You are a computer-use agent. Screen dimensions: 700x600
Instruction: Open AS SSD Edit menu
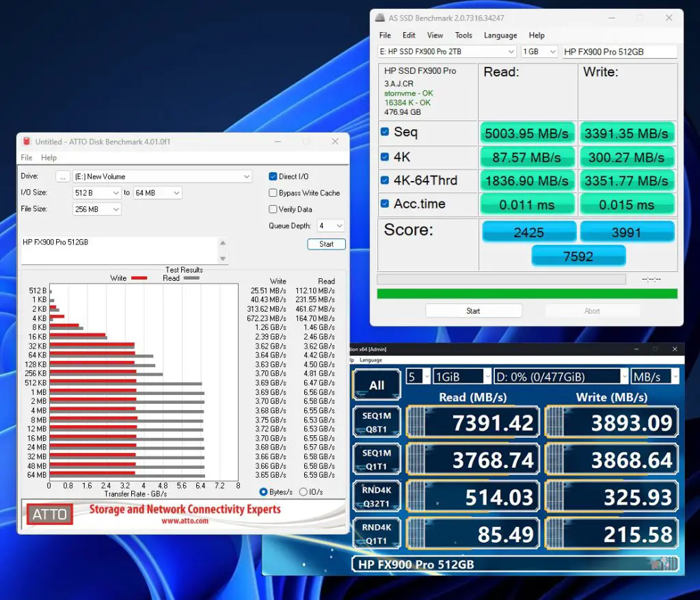[x=409, y=36]
